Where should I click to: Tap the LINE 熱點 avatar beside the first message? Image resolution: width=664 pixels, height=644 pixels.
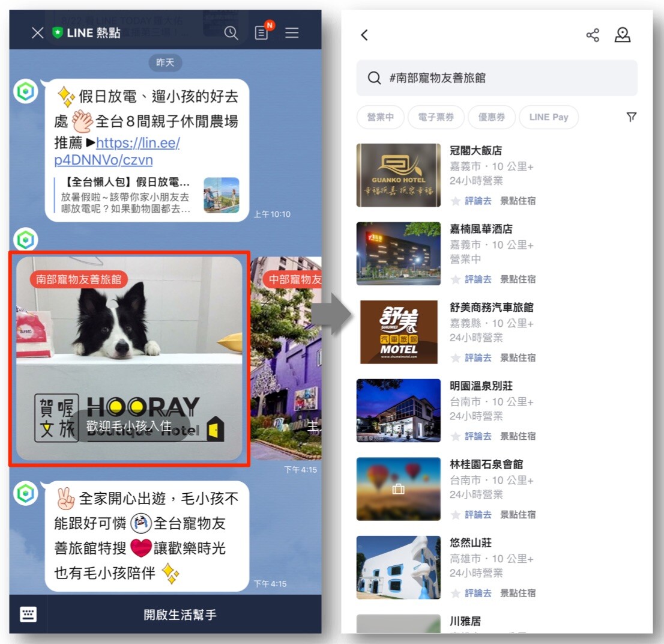pyautogui.click(x=26, y=91)
